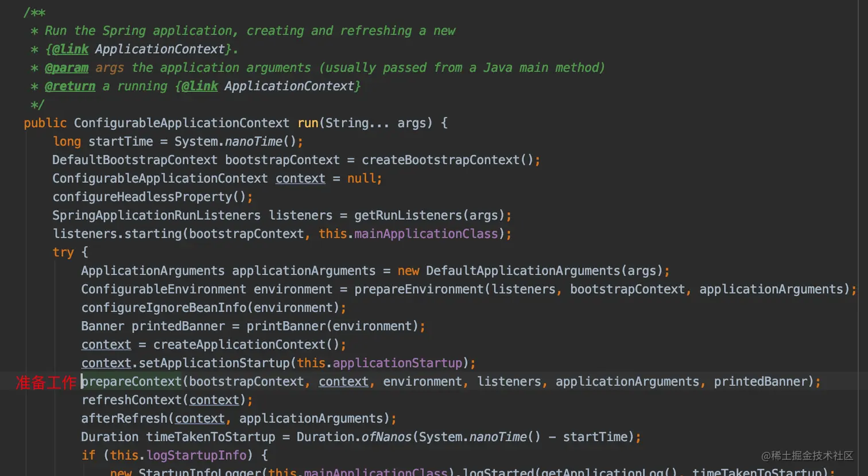
Task: Click the "try" keyword
Action: coord(63,252)
